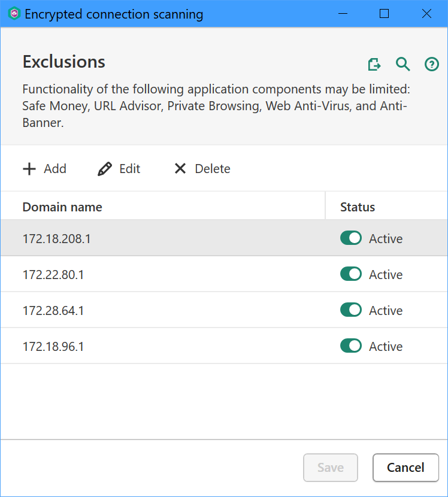Open search with the magnifier icon
Image resolution: width=448 pixels, height=497 pixels.
tap(403, 64)
